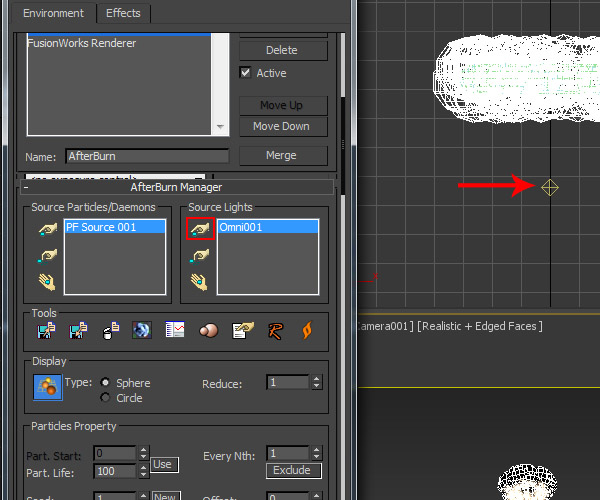Increase the Every Nth spinner
The height and width of the screenshot is (500, 600).
point(316,450)
